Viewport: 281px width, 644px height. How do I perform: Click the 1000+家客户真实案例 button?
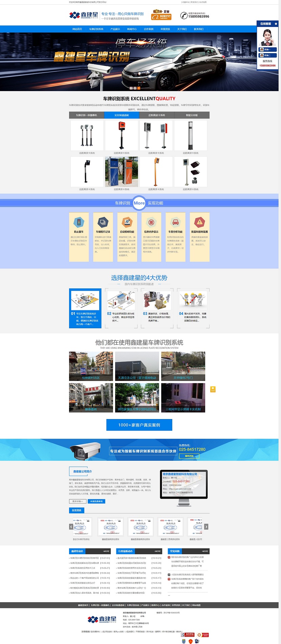click(x=139, y=425)
